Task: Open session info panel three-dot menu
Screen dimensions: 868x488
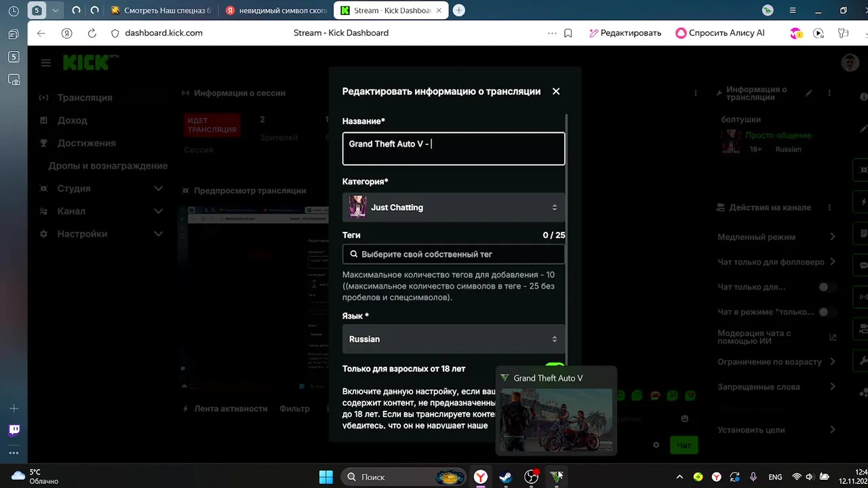Action: (x=695, y=93)
